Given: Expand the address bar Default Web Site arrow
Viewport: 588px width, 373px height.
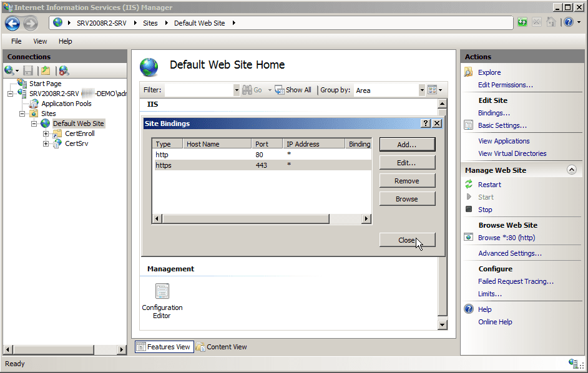Looking at the screenshot, I should (x=234, y=23).
